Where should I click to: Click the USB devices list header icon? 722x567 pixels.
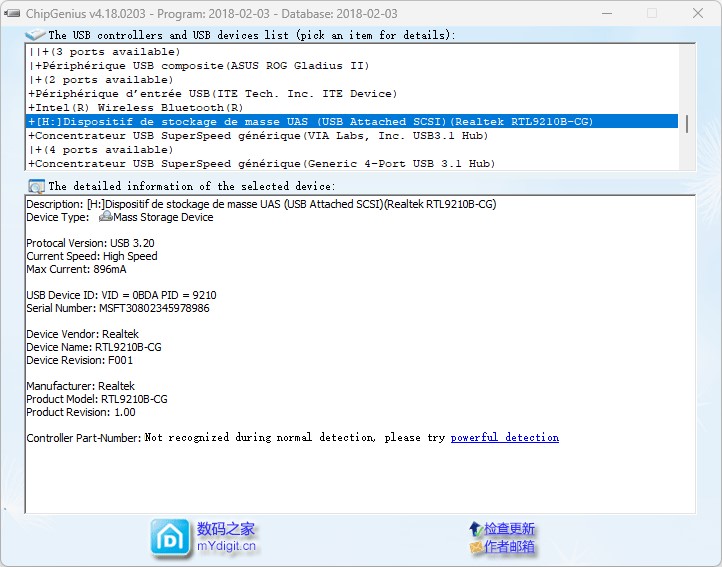[36, 35]
